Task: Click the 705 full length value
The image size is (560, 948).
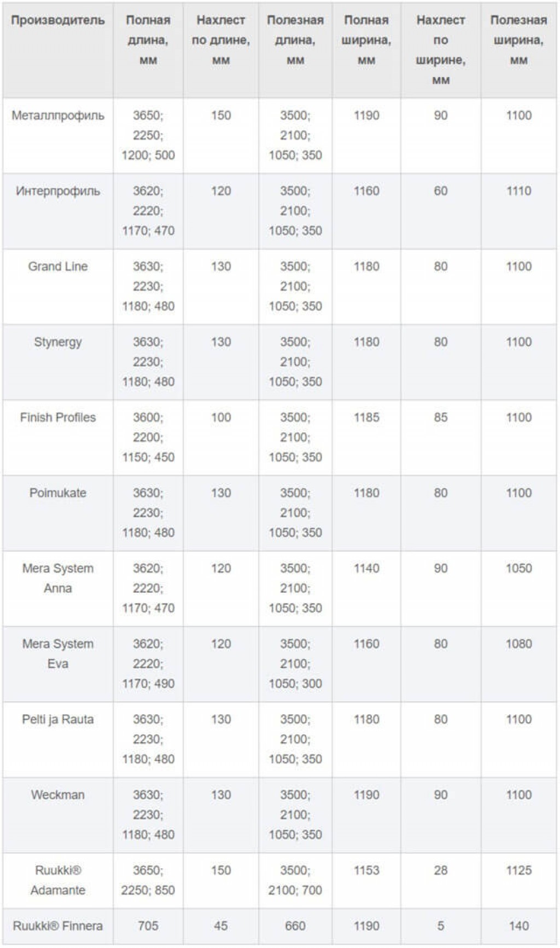Action: point(148,926)
